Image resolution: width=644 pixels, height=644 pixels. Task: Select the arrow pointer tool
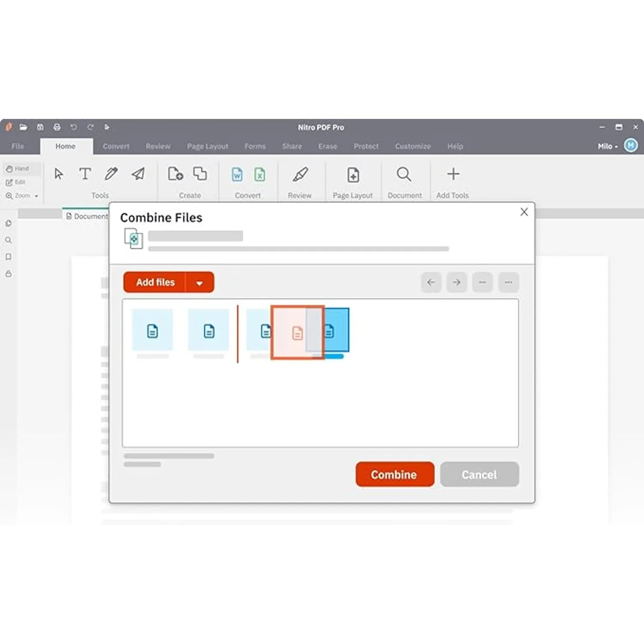pos(59,174)
